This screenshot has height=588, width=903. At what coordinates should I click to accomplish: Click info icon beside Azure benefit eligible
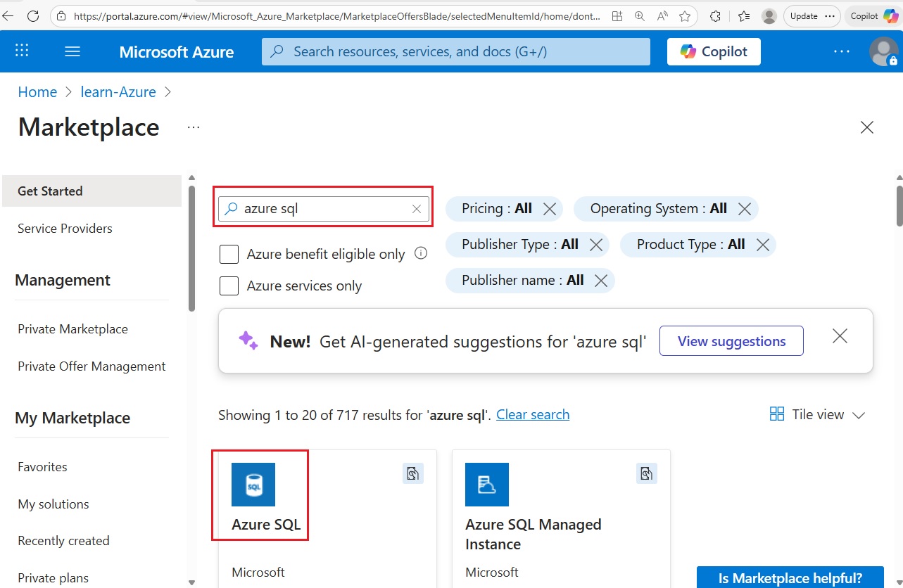click(x=421, y=253)
